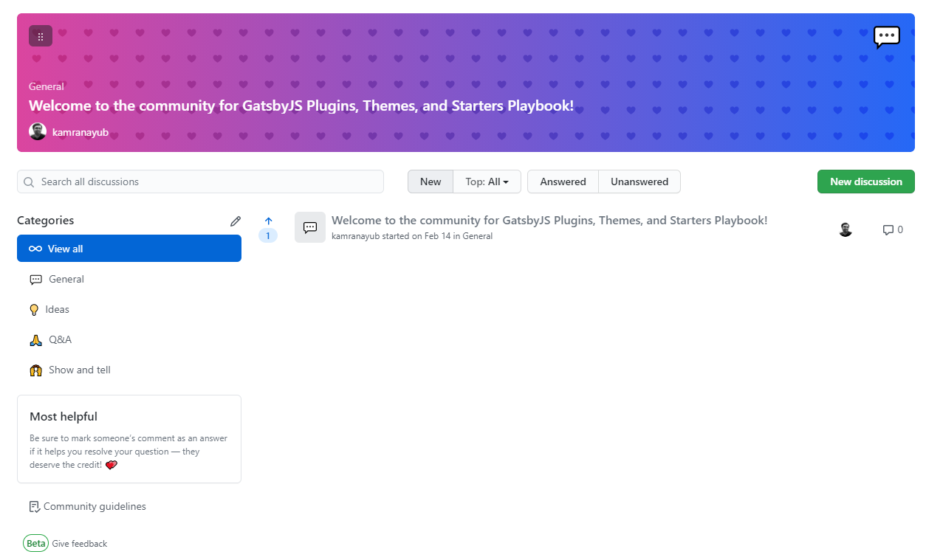Click the light bulb Ideas icon

pyautogui.click(x=34, y=310)
